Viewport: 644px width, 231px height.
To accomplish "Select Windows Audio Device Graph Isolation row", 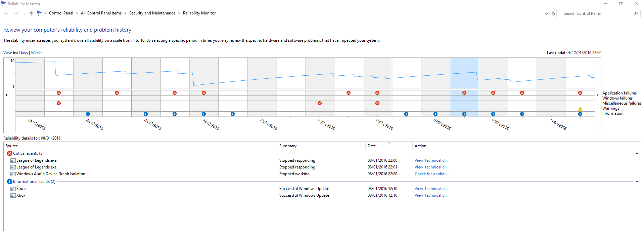I will (x=51, y=174).
